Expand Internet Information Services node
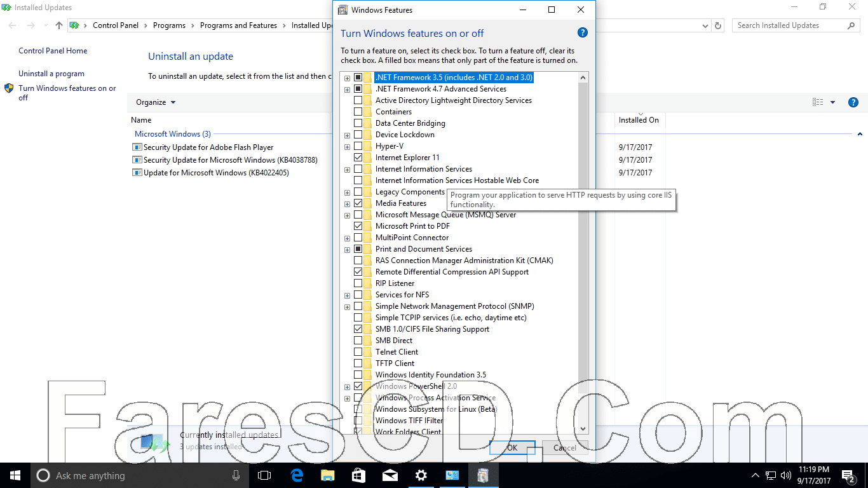 point(347,170)
